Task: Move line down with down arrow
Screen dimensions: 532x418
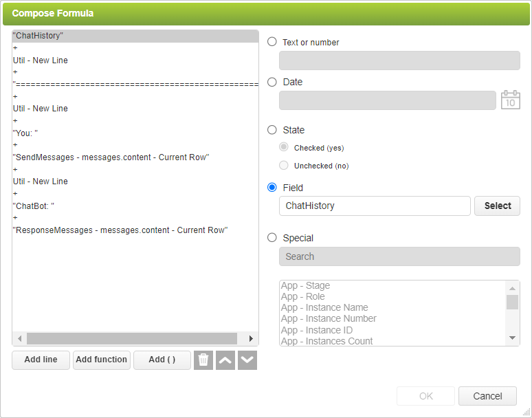Action: point(247,360)
